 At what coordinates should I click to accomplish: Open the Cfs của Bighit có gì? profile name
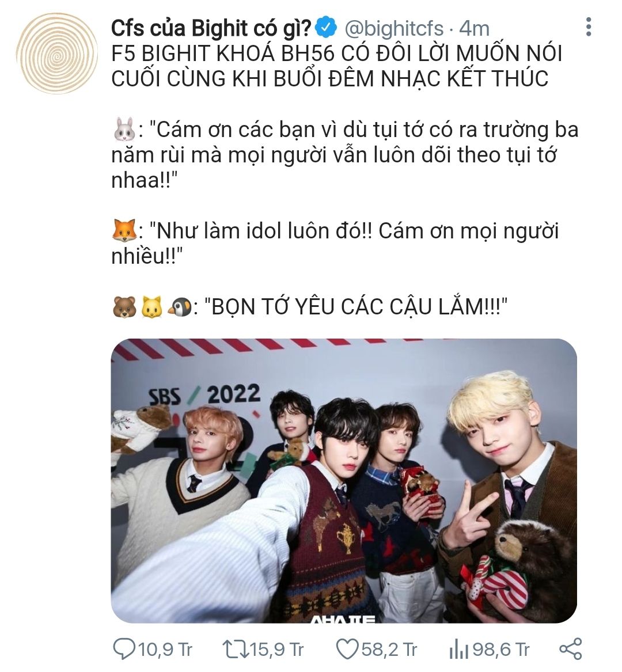pyautogui.click(x=211, y=29)
